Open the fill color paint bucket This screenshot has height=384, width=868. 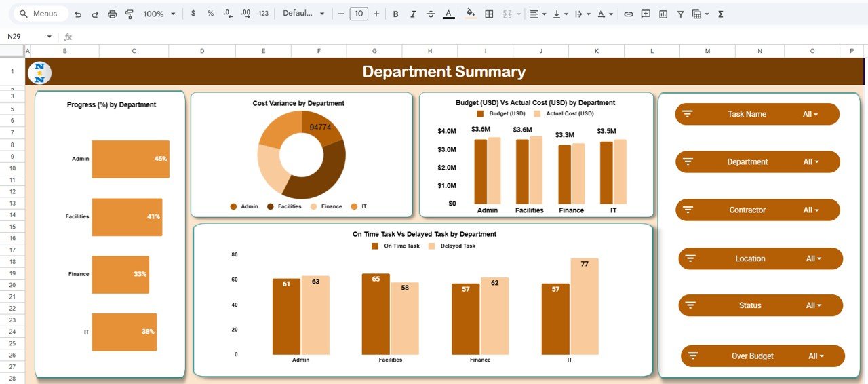[x=471, y=14]
